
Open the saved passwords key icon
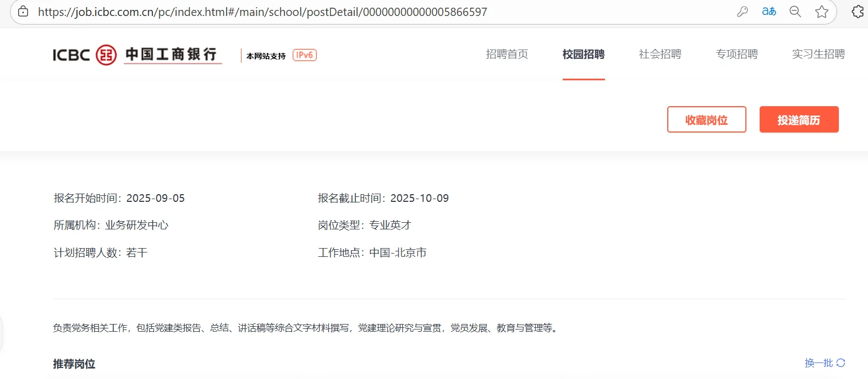[743, 12]
